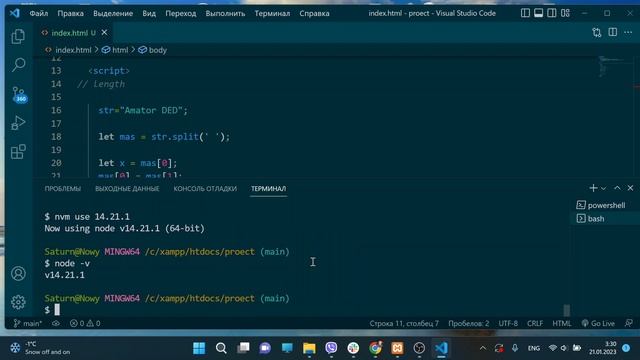The image size is (640, 360).
Task: Switch to КОНСОЛЬ ОТЛАДКИ panel tab
Action: (205, 189)
